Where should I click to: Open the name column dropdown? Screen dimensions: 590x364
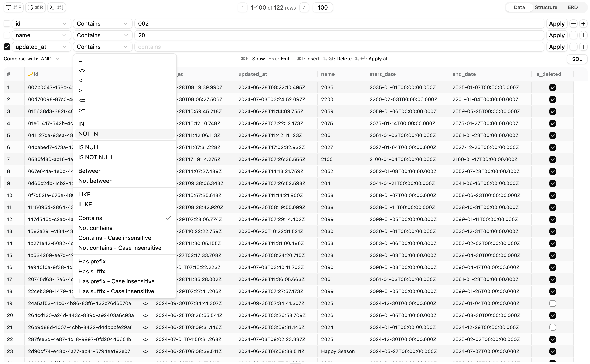point(41,35)
